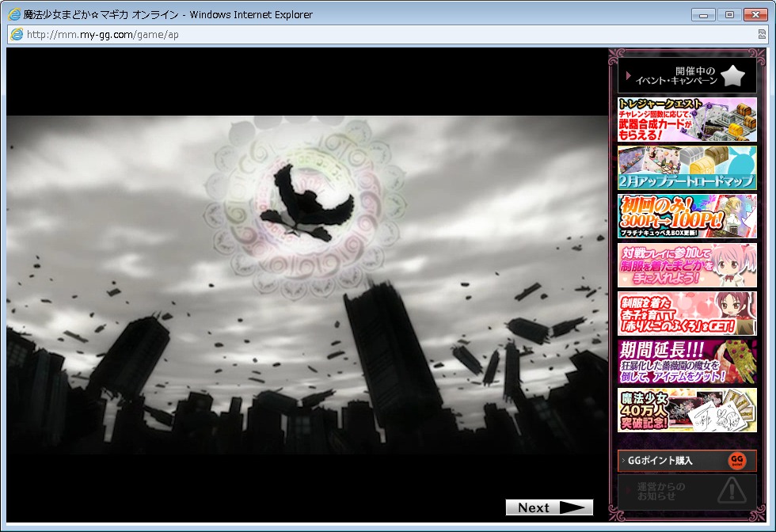This screenshot has height=532, width=776.
Task: Open the 杏子 赤りんごのふくろ banner
Action: (687, 313)
